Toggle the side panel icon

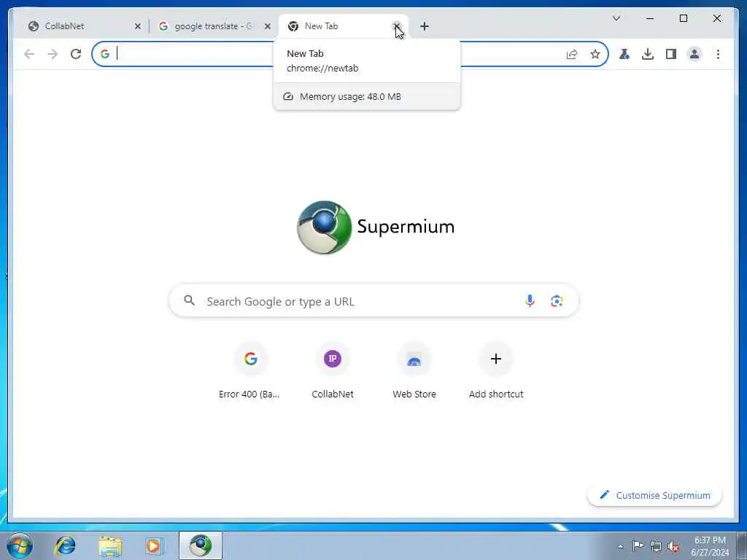671,54
